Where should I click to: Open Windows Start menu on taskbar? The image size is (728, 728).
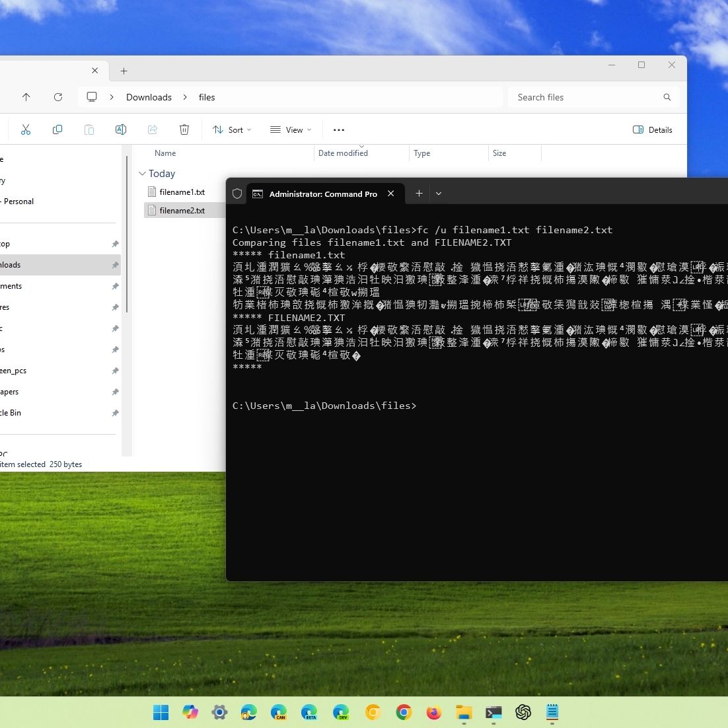pyautogui.click(x=161, y=712)
